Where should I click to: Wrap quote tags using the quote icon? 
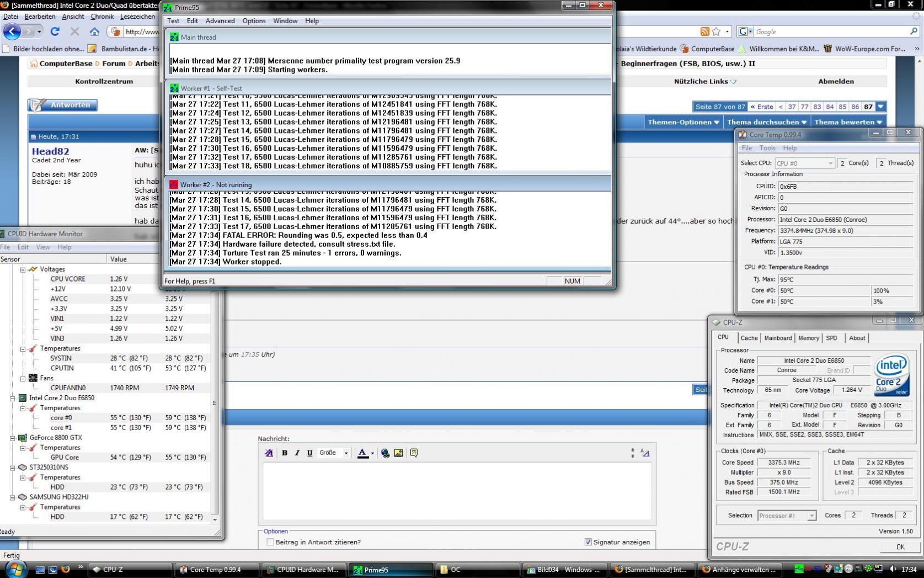[414, 453]
